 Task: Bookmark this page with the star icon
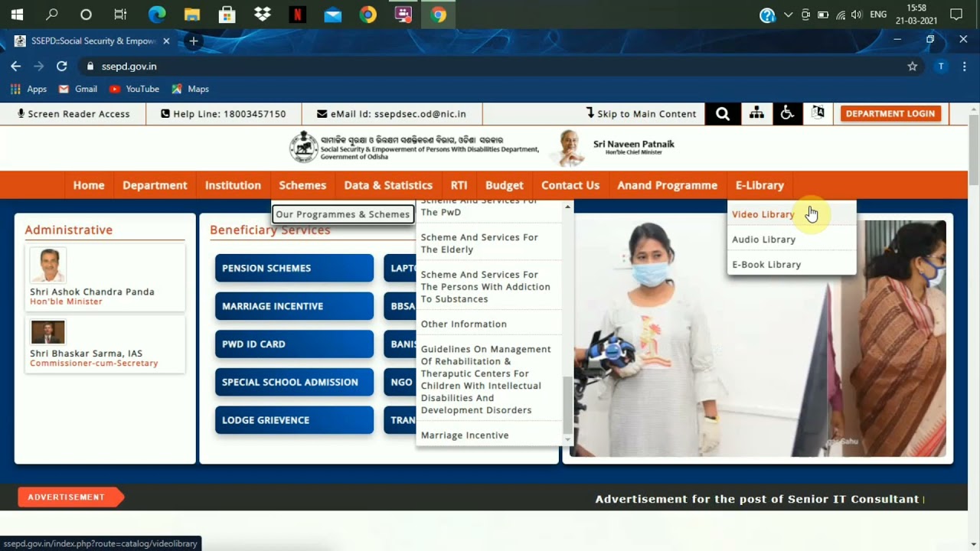click(x=912, y=67)
